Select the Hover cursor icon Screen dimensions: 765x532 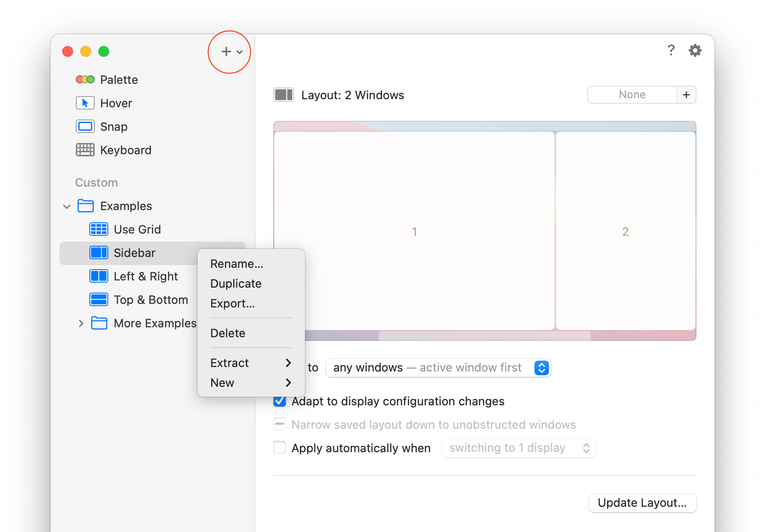[x=85, y=103]
